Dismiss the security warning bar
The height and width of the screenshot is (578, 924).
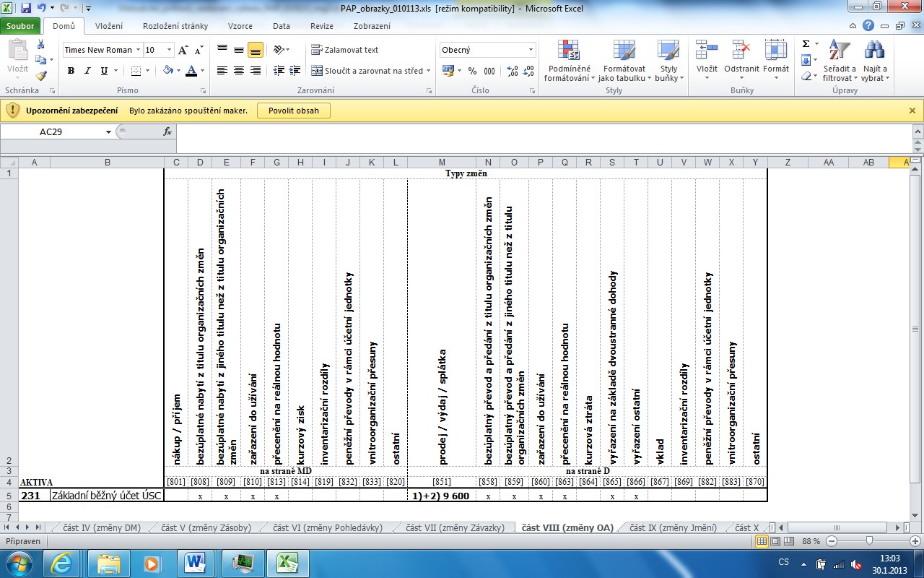click(912, 111)
